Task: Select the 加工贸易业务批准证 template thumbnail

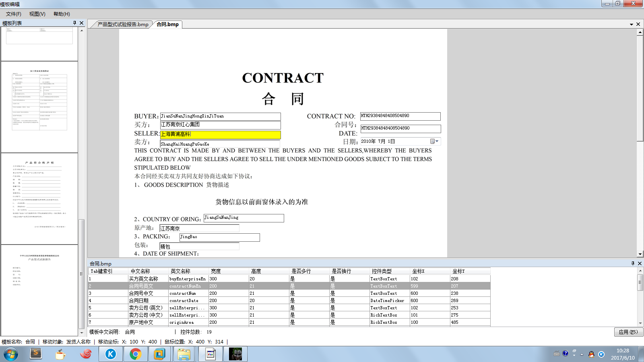Action: point(39,107)
